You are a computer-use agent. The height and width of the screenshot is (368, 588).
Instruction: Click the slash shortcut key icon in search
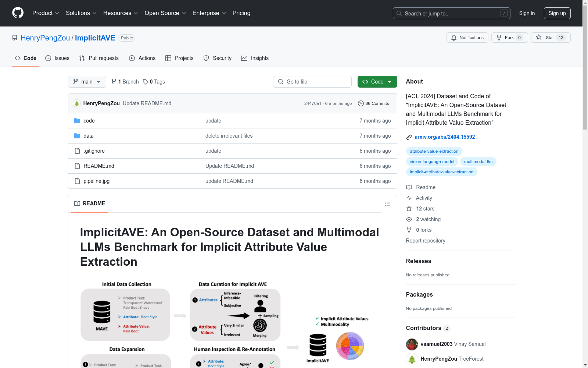[x=504, y=13]
